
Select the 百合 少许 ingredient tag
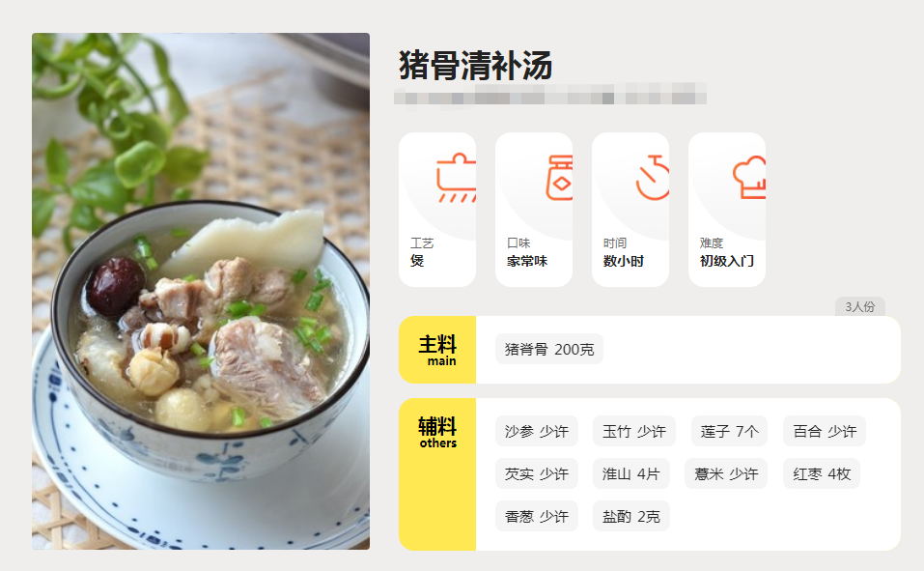coord(825,431)
